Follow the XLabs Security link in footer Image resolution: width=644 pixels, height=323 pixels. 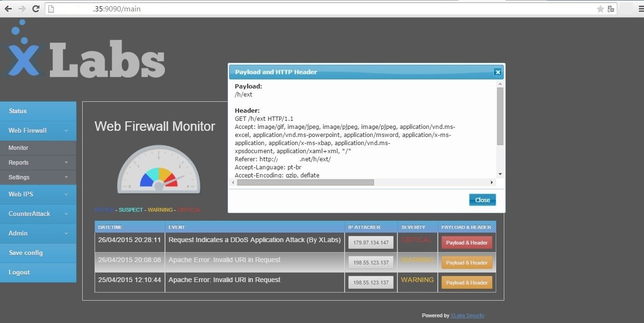467,315
